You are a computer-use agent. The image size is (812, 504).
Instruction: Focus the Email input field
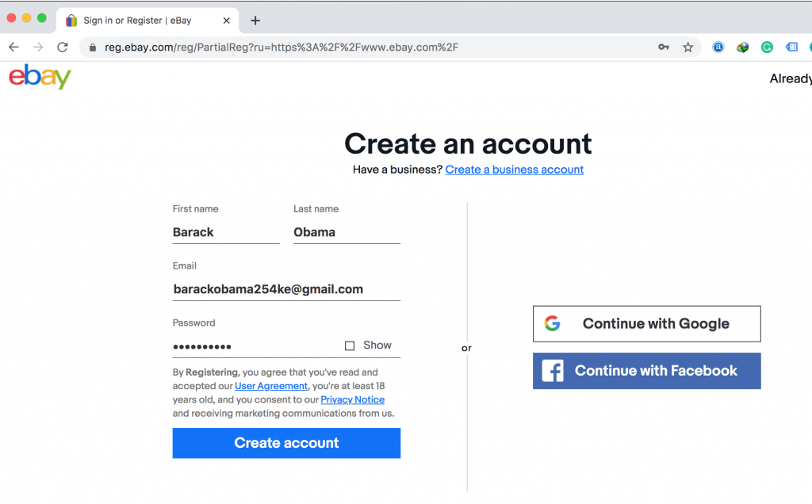pos(285,289)
